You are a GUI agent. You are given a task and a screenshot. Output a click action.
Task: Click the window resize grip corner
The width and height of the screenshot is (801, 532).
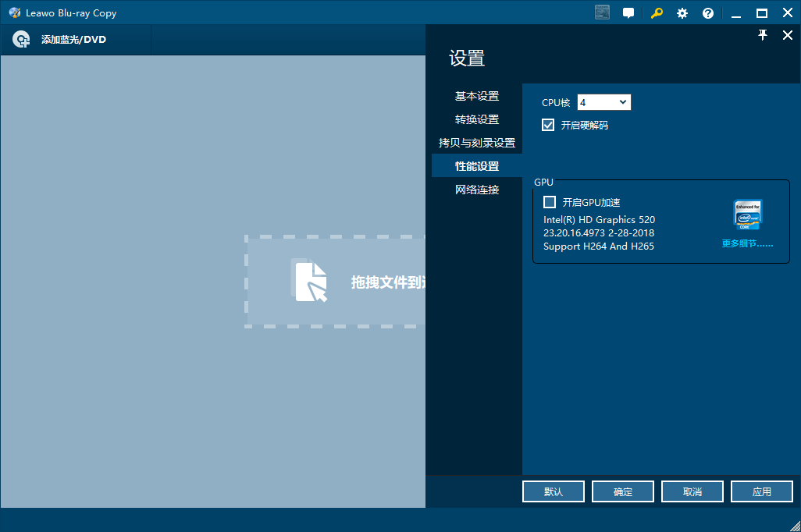[x=795, y=526]
